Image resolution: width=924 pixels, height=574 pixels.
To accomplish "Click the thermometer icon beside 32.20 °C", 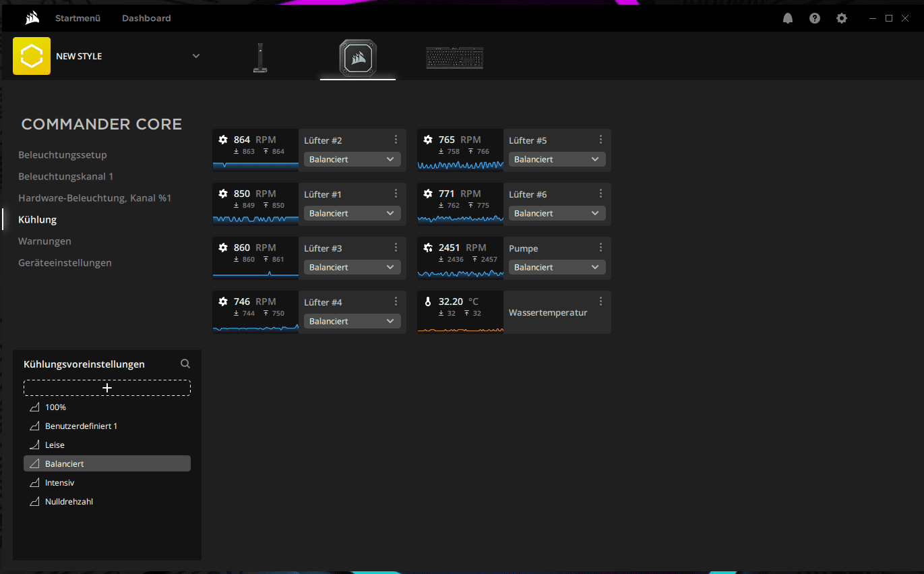I will click(x=428, y=302).
